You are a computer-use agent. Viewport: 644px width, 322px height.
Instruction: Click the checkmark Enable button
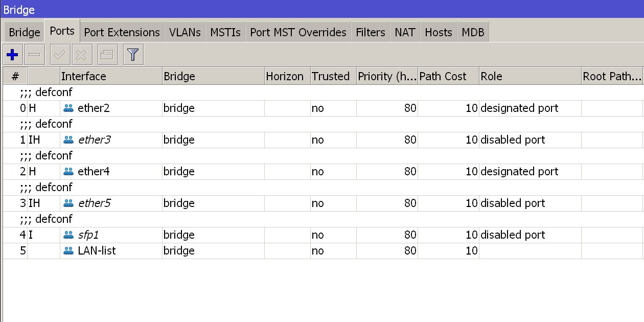tap(60, 55)
